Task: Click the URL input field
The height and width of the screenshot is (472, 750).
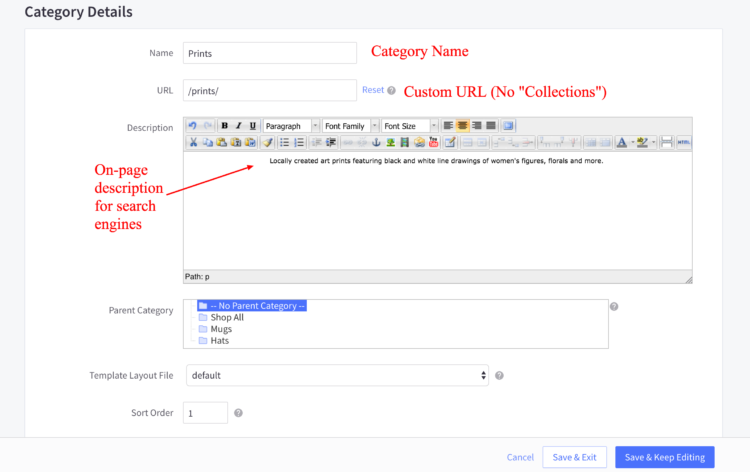Action: point(270,90)
